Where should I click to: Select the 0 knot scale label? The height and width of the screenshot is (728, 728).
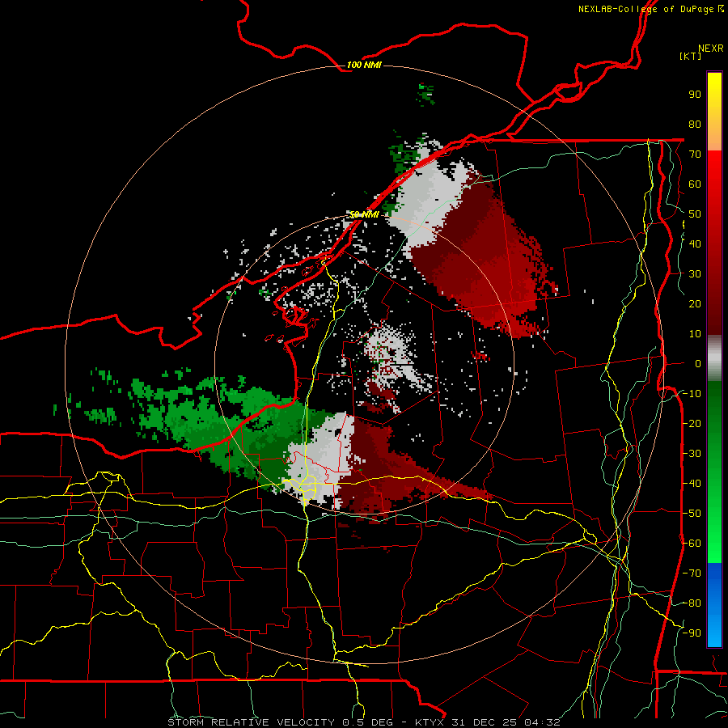click(698, 363)
